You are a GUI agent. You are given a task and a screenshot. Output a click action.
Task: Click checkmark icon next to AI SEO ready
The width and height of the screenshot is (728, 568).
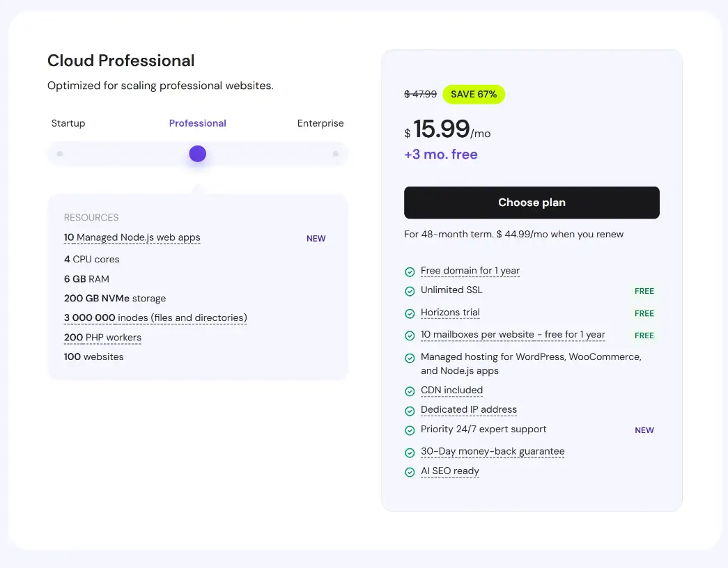pos(410,472)
